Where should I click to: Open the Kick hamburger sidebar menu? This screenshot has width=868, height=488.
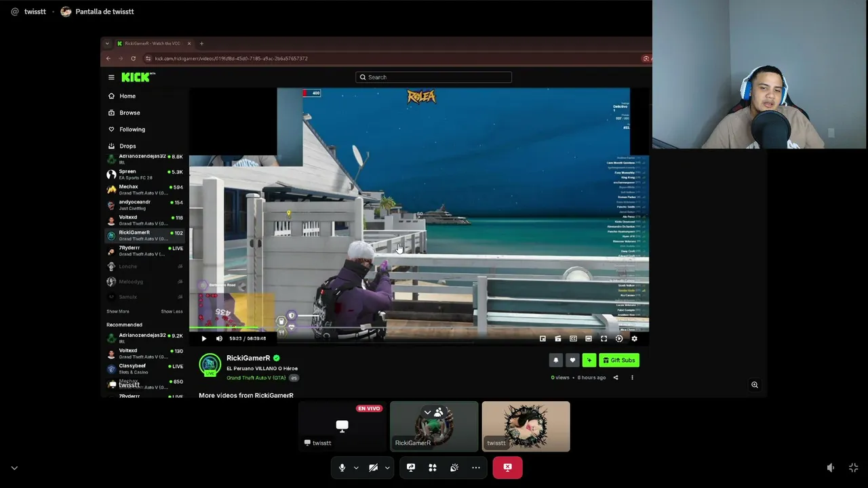[x=111, y=77]
